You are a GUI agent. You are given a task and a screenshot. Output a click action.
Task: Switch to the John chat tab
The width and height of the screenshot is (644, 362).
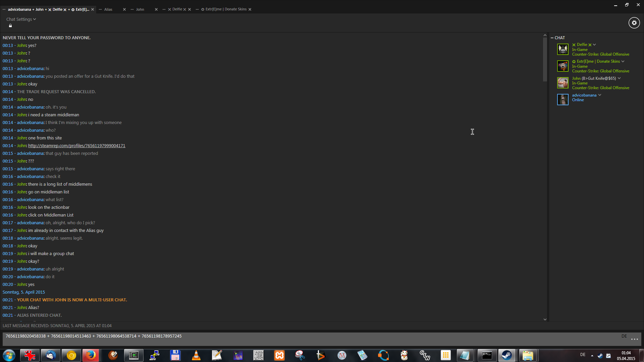point(140,9)
